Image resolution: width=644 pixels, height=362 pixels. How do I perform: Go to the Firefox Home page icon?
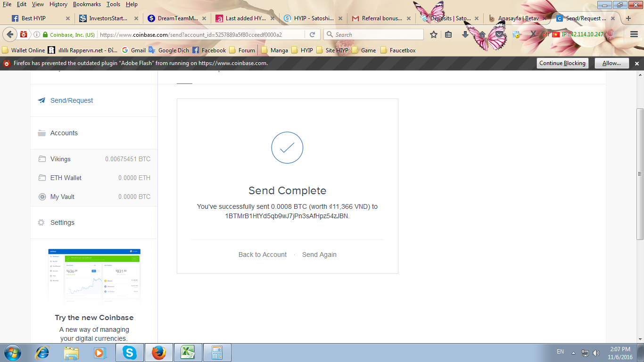(482, 34)
